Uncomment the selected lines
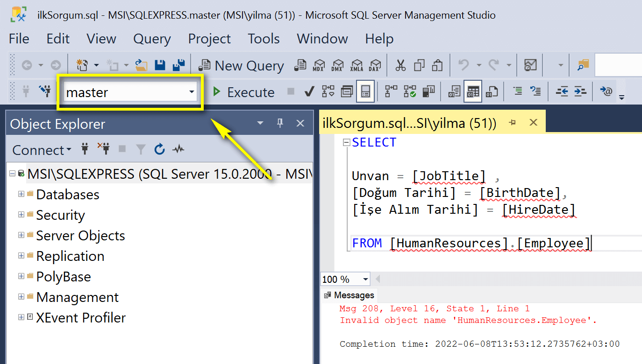 click(x=535, y=91)
